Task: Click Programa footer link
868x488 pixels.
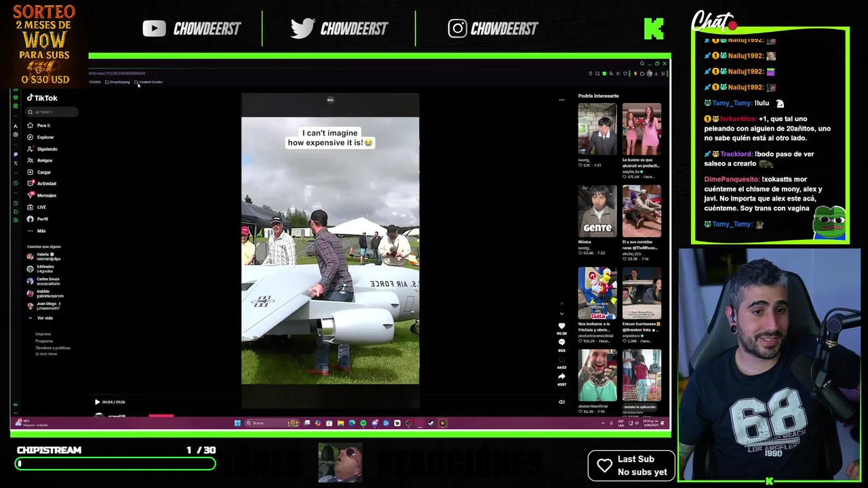Action: [44, 341]
